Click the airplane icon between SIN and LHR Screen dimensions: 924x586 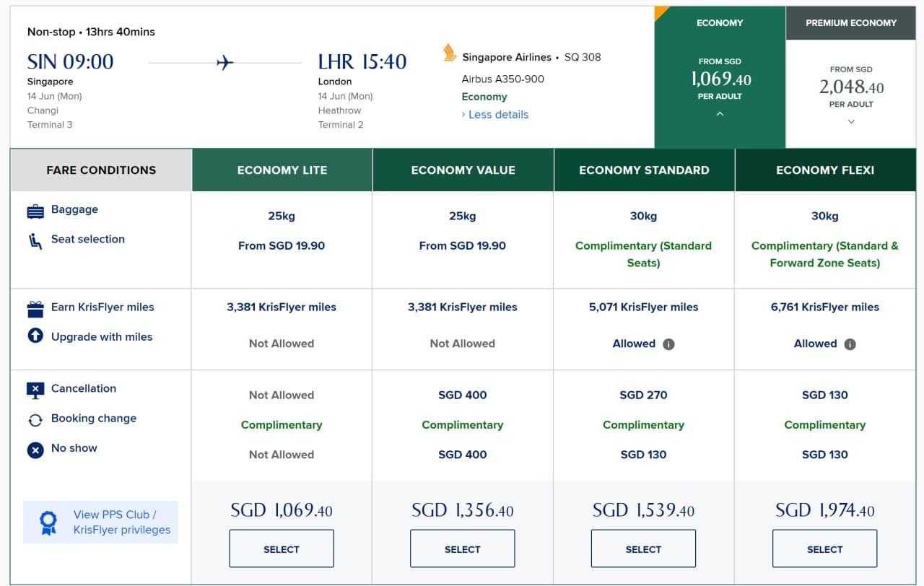225,63
